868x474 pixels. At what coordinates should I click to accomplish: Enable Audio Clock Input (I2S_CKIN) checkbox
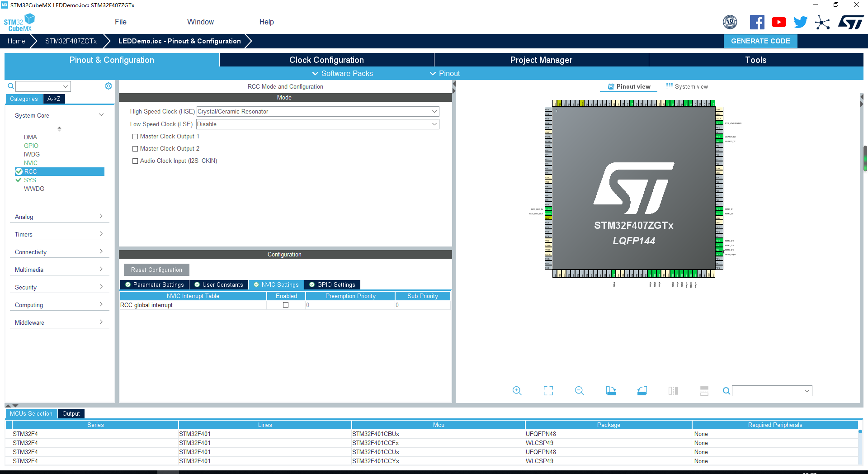click(x=135, y=161)
